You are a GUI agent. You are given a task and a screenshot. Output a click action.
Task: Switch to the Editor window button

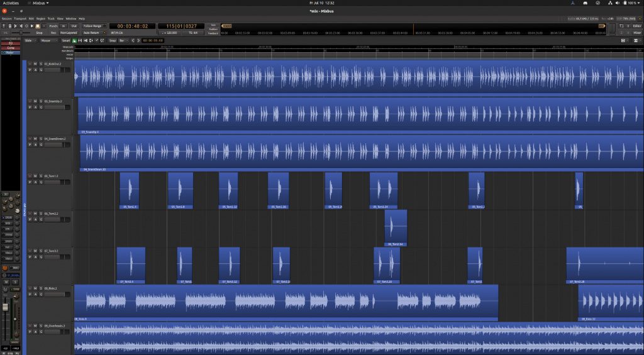pos(636,26)
